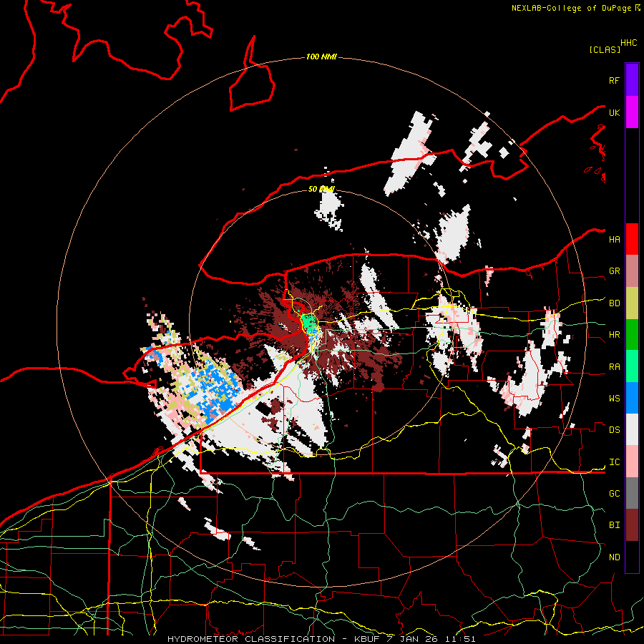Click the 50 NMI range ring label
Image resolution: width=644 pixels, height=644 pixels.
point(321,189)
